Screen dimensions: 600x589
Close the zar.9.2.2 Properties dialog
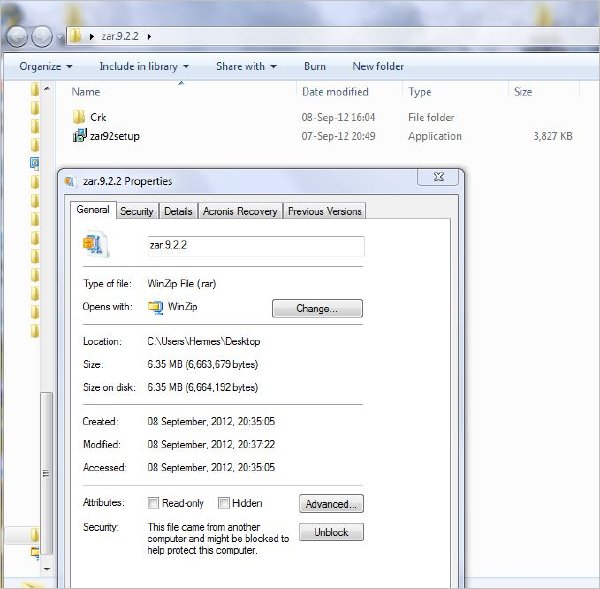point(438,177)
